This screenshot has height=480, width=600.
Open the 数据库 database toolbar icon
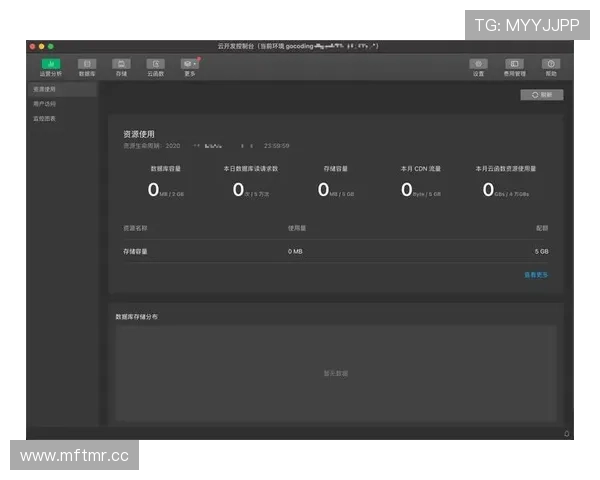[x=87, y=66]
